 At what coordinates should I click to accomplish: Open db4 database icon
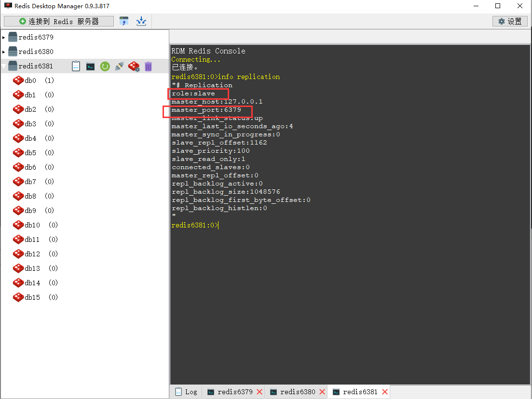[x=18, y=138]
